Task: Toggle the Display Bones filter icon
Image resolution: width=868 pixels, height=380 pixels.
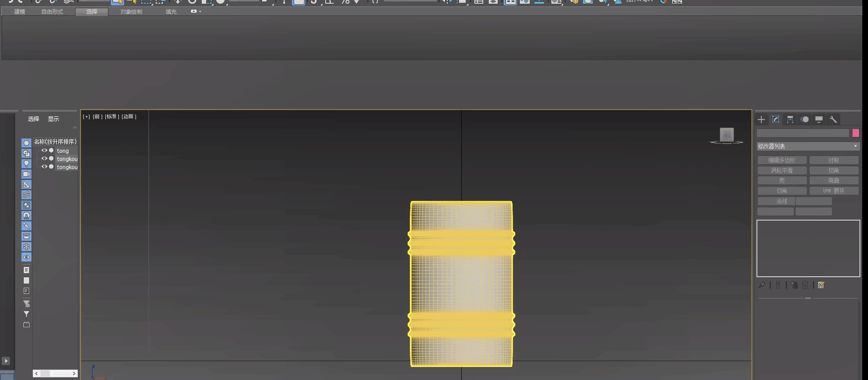Action: 26,226
